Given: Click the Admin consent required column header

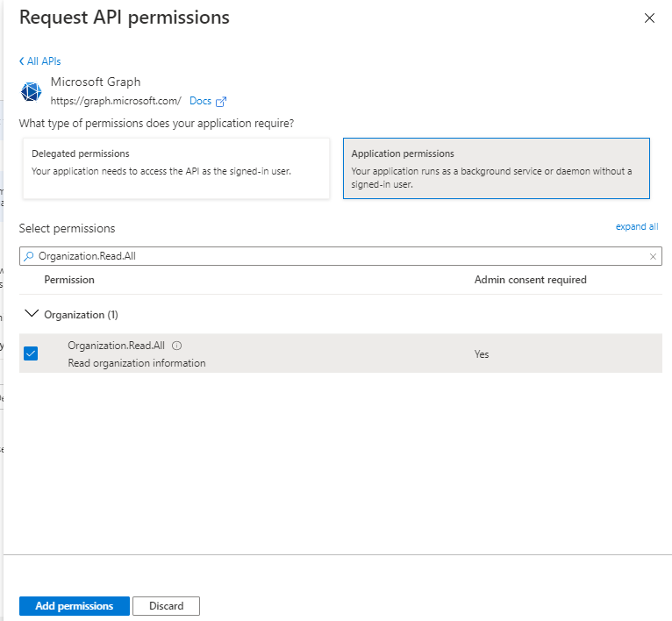Looking at the screenshot, I should click(x=530, y=280).
